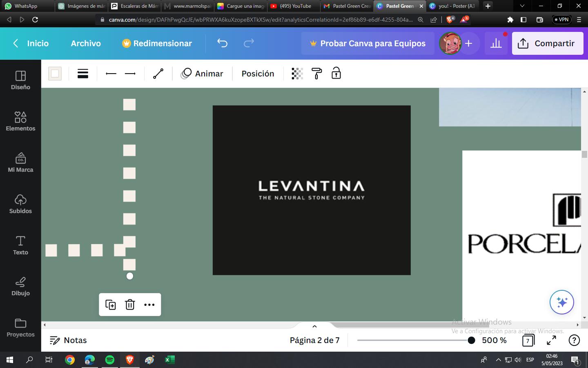Screen dimensions: 588x368
Task: Add collaborators with the plus button
Action: 469,43
